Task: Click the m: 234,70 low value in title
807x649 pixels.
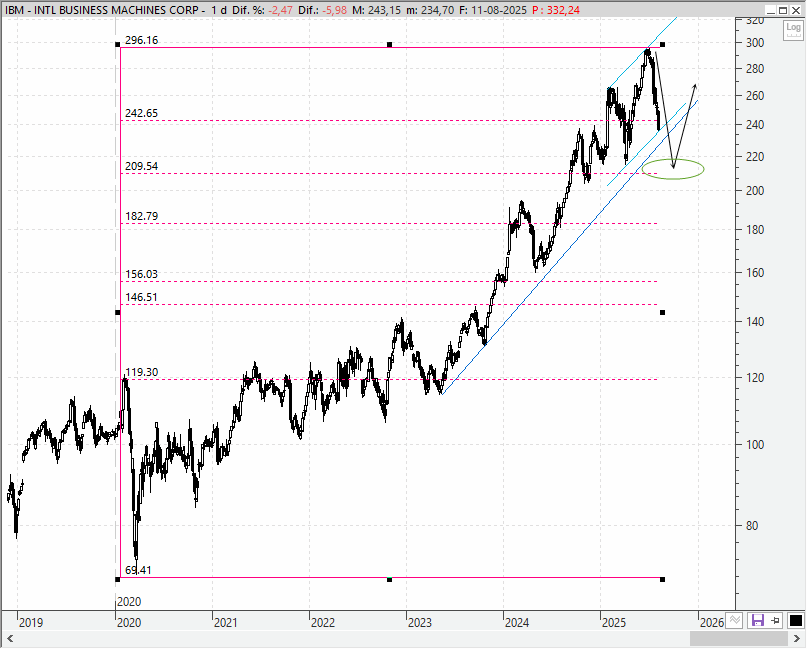Action: pos(430,10)
